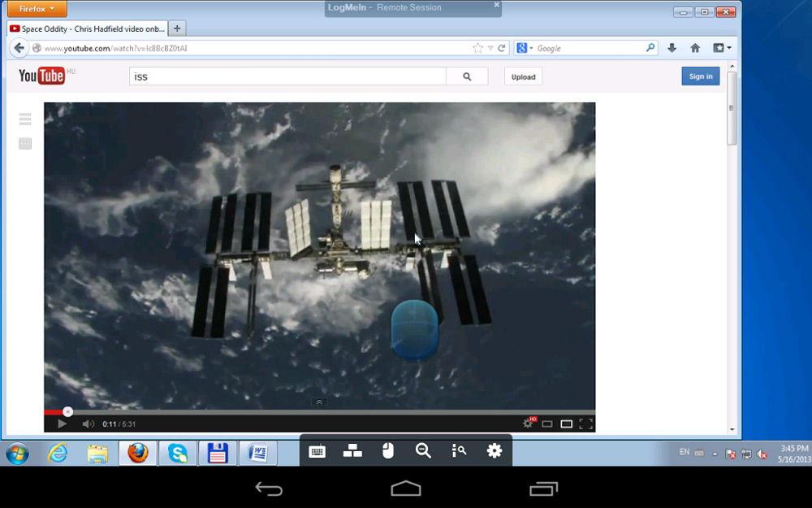812x508 pixels.
Task: Click the Upload button
Action: (523, 76)
